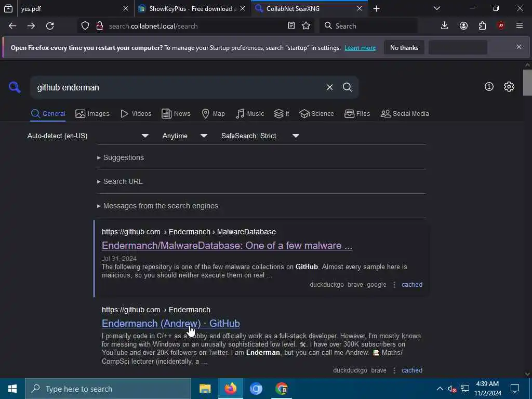This screenshot has height=399, width=532.
Task: Close the ShowKeyPlus tab
Action: coord(243,8)
